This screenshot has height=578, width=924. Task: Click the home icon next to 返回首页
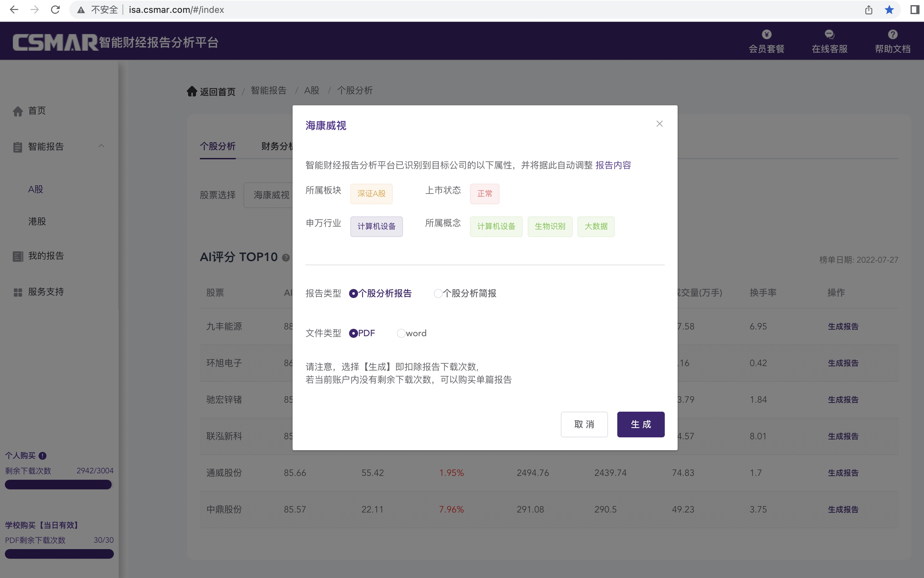click(192, 92)
